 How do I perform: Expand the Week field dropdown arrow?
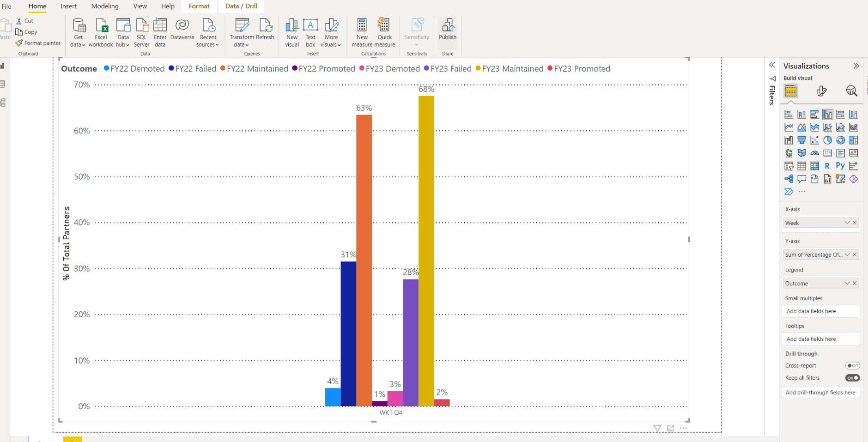point(847,223)
